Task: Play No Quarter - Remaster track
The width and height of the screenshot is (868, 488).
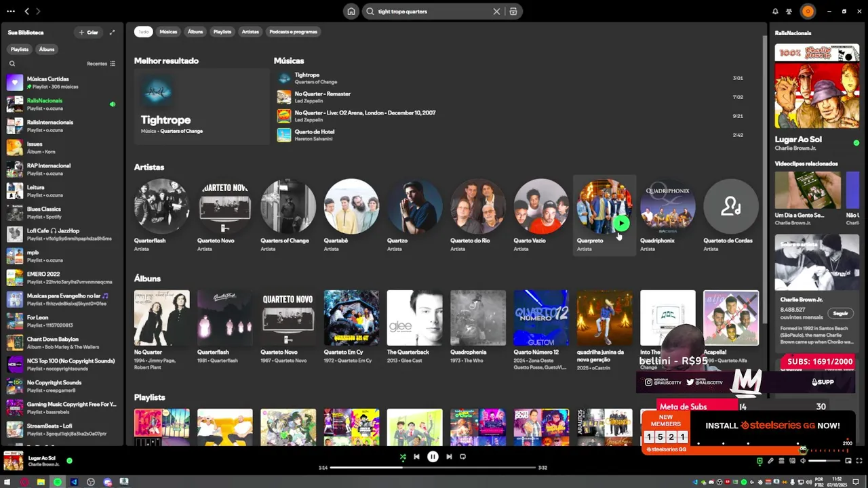Action: coord(511,97)
